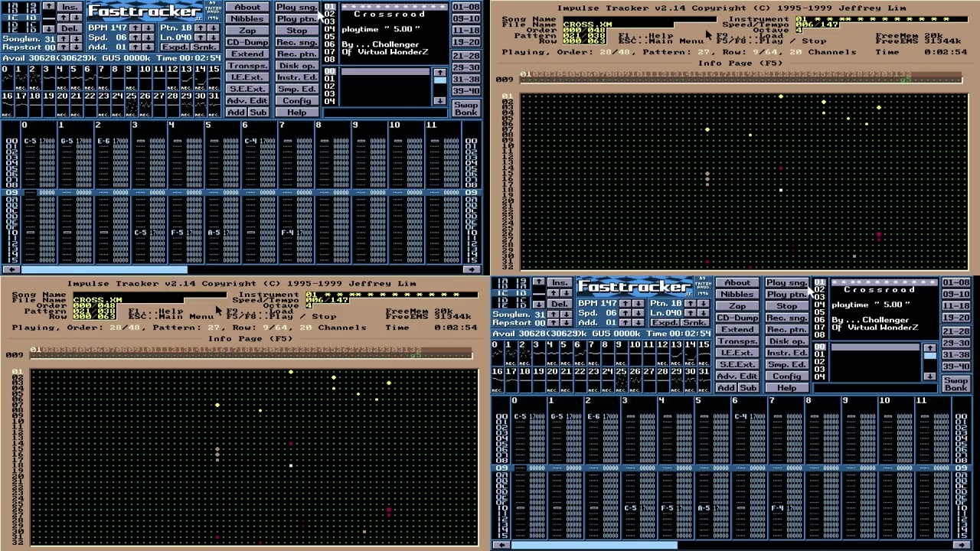Click Disk op. in upper-left Fasttracker
This screenshot has height=551, width=980.
297,66
